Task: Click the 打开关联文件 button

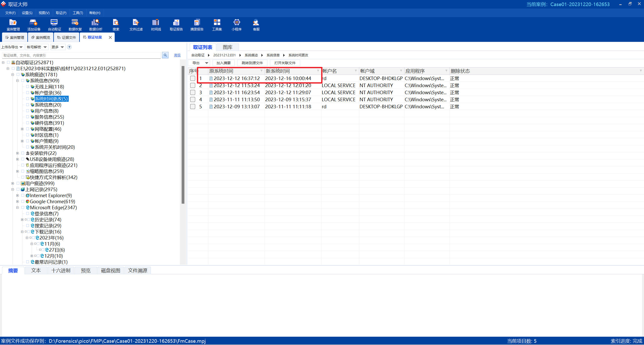Action: coord(285,63)
